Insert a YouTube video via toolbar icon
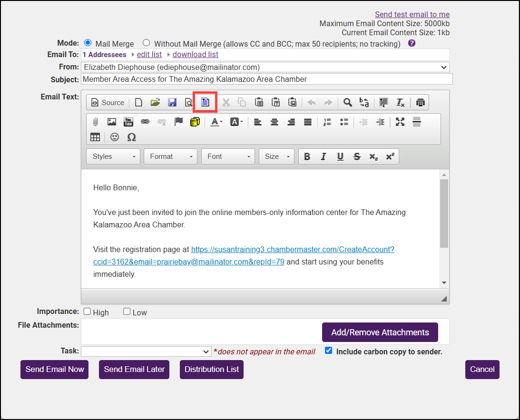This screenshot has width=520, height=420. coord(128,122)
